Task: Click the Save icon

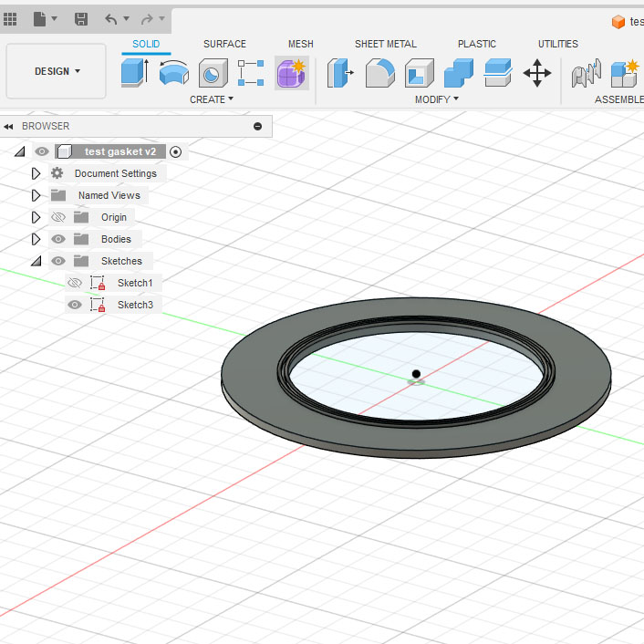Action: [81, 19]
